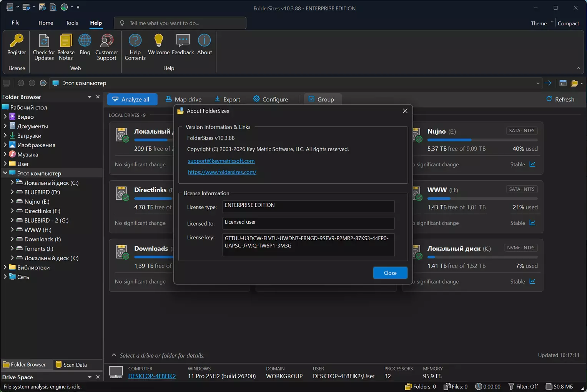Expand the Библиотеки tree node
Image resolution: width=587 pixels, height=392 pixels.
click(x=5, y=267)
